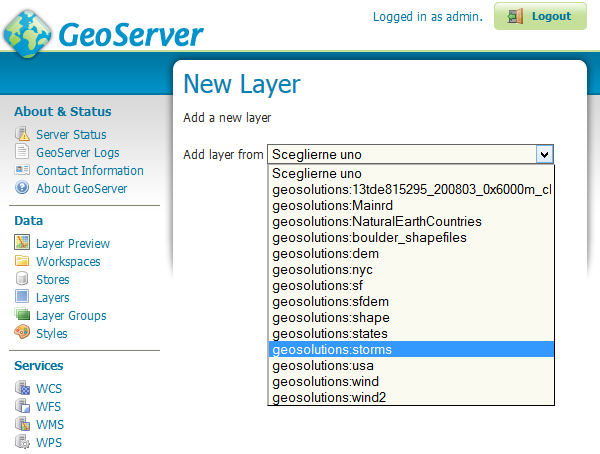Click the GeoServer Logs document icon

[x=22, y=151]
